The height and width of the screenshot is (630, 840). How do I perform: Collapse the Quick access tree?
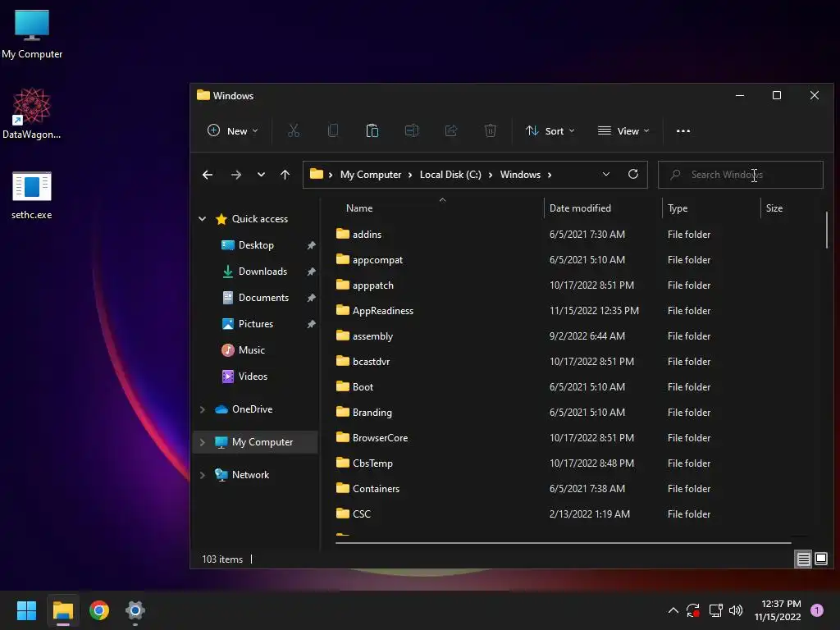click(x=203, y=218)
